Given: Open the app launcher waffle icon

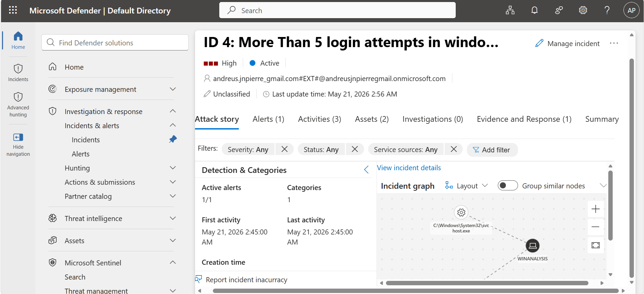Looking at the screenshot, I should pyautogui.click(x=13, y=10).
